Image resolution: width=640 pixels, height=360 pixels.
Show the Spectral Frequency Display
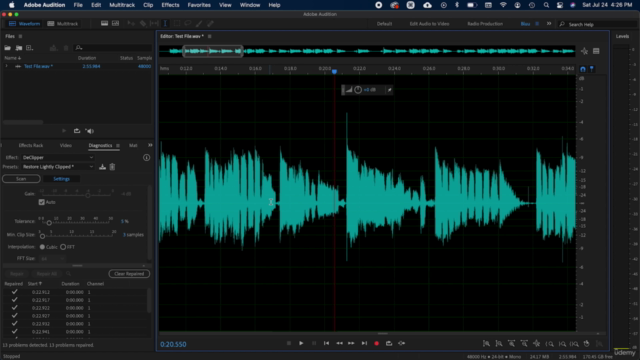point(104,24)
